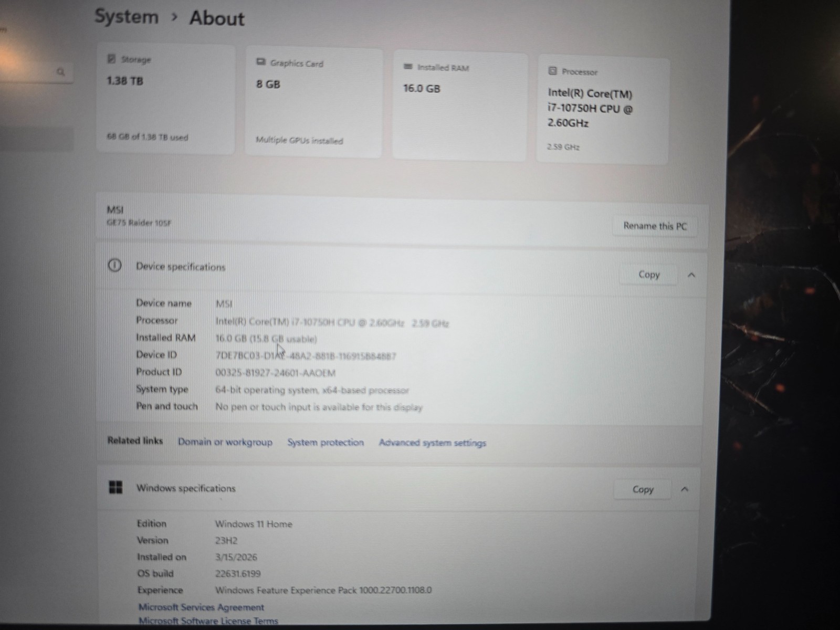The image size is (840, 630).
Task: Click the '68 GB of 1.38 TB used' text
Action: 148,137
